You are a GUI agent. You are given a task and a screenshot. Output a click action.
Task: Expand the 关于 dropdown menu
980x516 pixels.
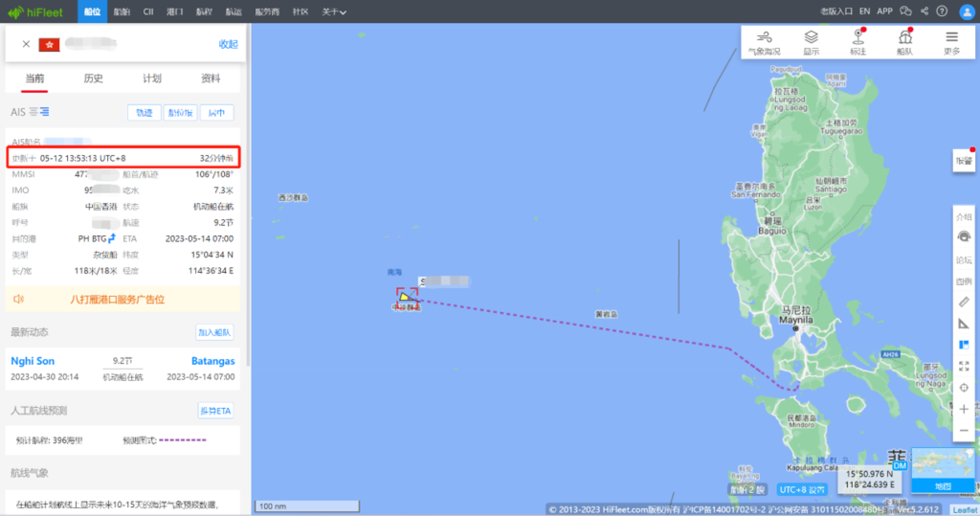tap(334, 11)
